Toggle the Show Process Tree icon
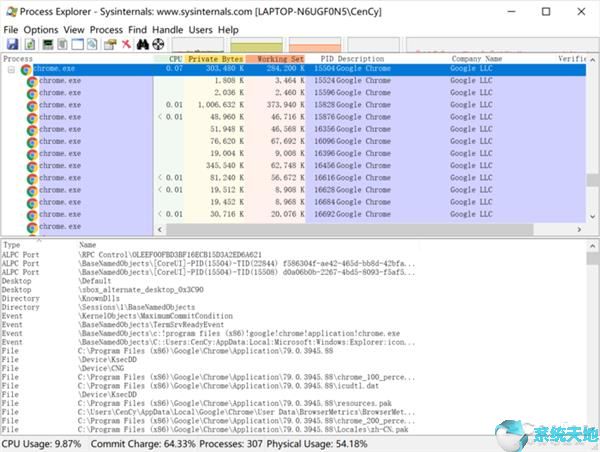Screen dimensions: 600x452 click(x=63, y=44)
